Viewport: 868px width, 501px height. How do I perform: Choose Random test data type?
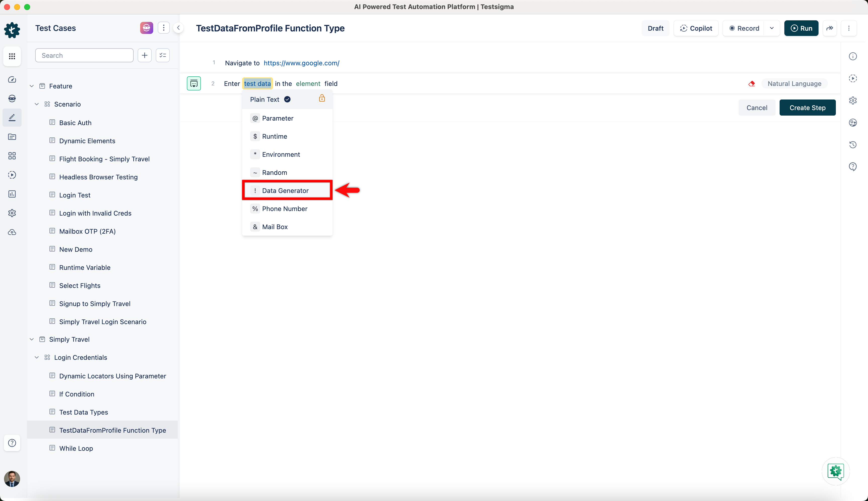(x=287, y=173)
